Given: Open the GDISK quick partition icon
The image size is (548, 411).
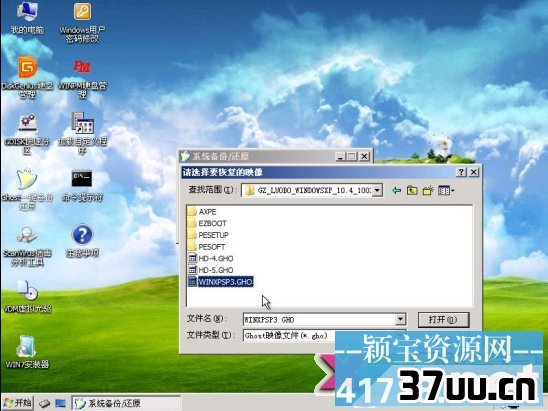Looking at the screenshot, I should (27, 135).
